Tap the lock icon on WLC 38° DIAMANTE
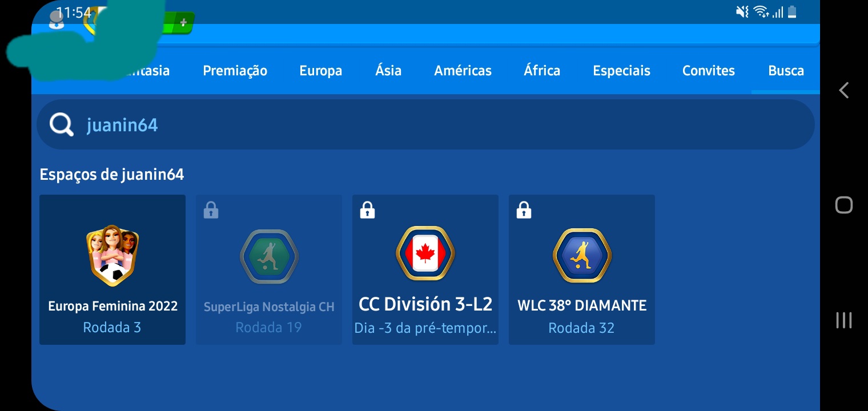The height and width of the screenshot is (411, 868). pos(524,211)
